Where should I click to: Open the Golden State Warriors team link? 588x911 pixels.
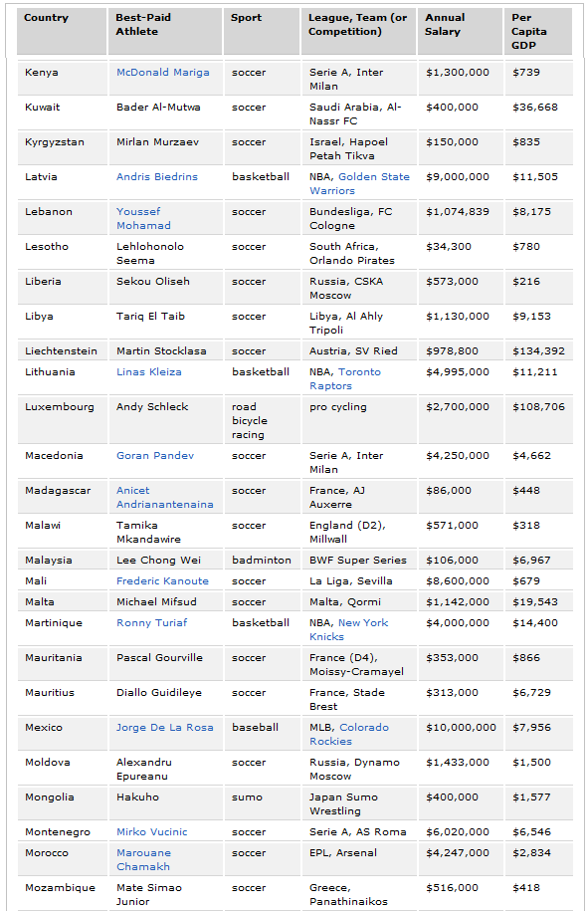[359, 183]
